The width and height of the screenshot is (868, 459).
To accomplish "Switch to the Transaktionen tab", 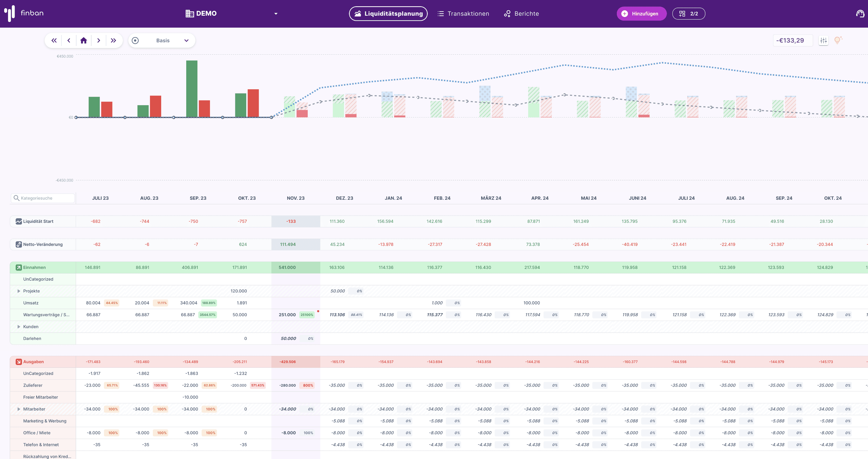I will [463, 14].
